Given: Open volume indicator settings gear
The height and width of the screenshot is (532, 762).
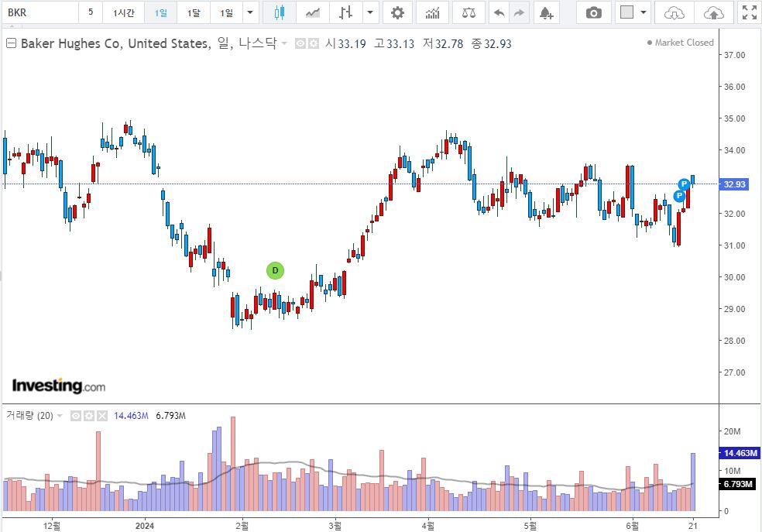Looking at the screenshot, I should (89, 416).
